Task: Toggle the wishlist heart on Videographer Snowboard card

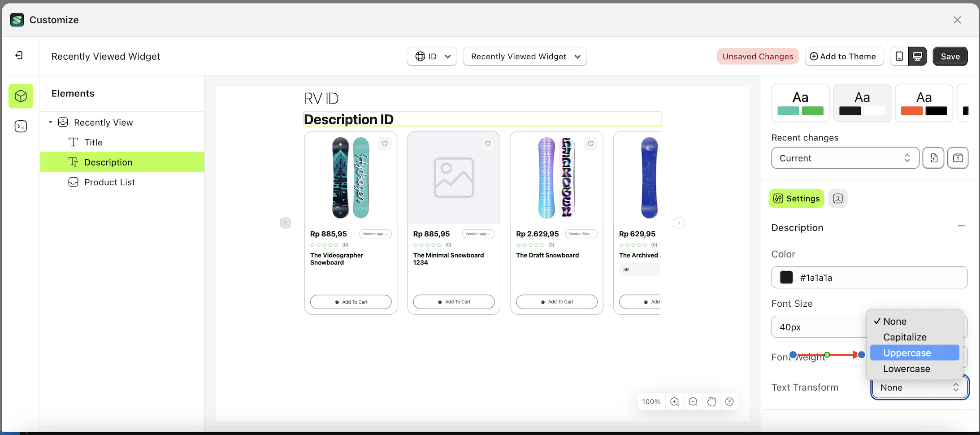Action: 385,144
